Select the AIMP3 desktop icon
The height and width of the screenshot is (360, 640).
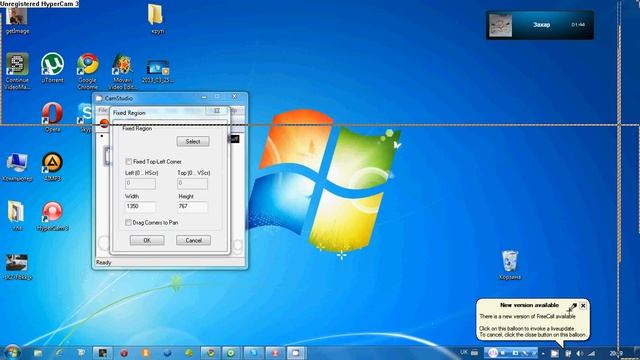[52, 167]
